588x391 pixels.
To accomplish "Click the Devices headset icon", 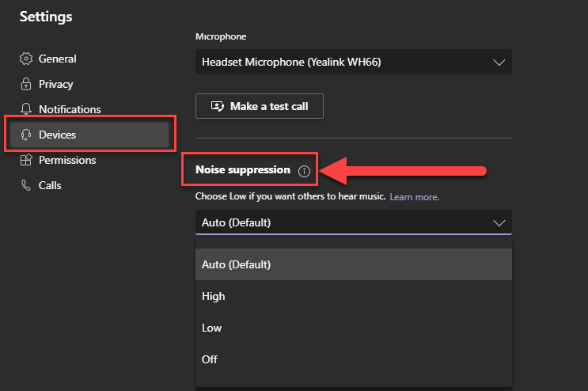I will 26,135.
